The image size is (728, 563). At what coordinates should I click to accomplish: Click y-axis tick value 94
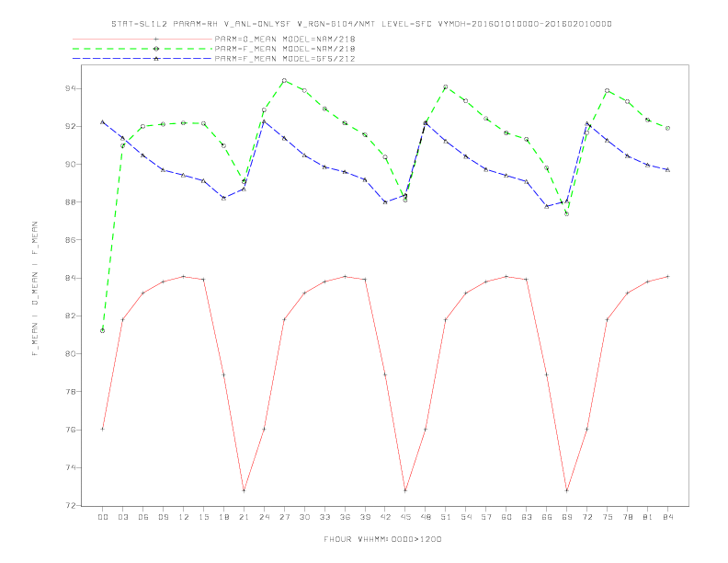tap(71, 88)
